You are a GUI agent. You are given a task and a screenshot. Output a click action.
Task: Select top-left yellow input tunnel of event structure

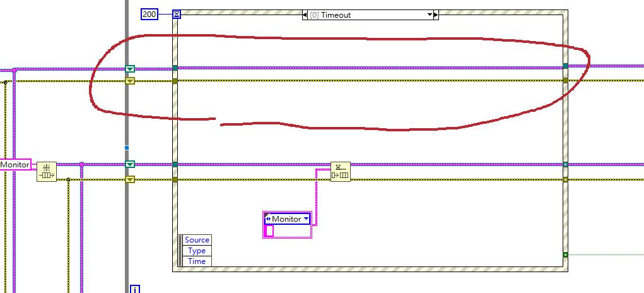[x=175, y=81]
